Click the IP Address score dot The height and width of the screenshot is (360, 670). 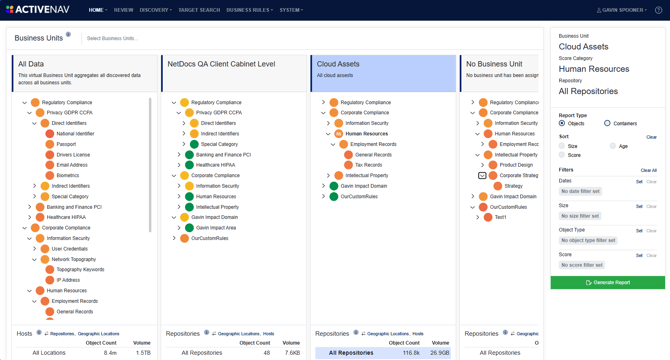tap(50, 280)
